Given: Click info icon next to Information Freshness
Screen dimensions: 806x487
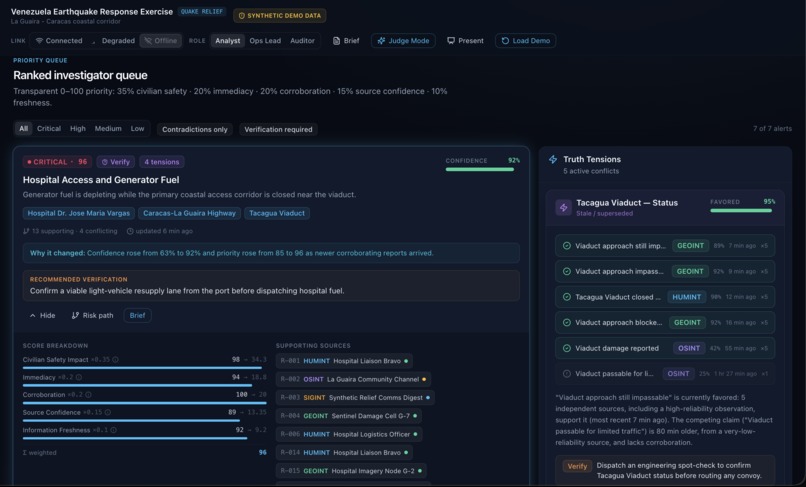Looking at the screenshot, I should click(x=114, y=430).
